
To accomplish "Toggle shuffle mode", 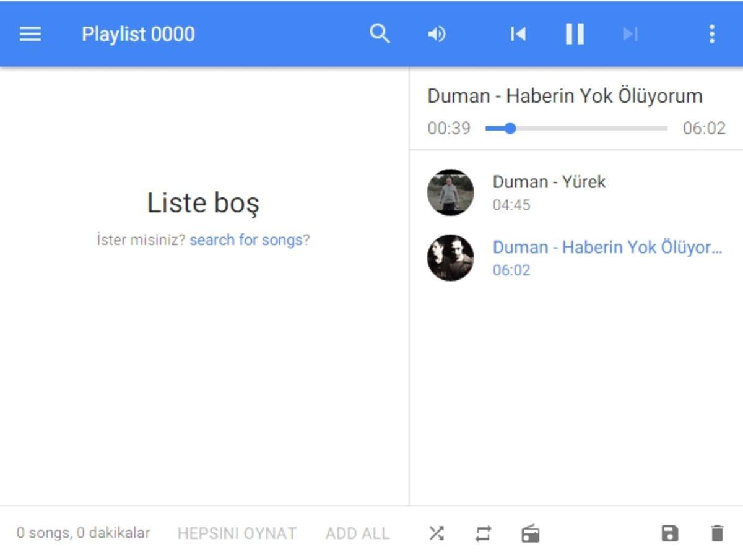I will coord(437,533).
